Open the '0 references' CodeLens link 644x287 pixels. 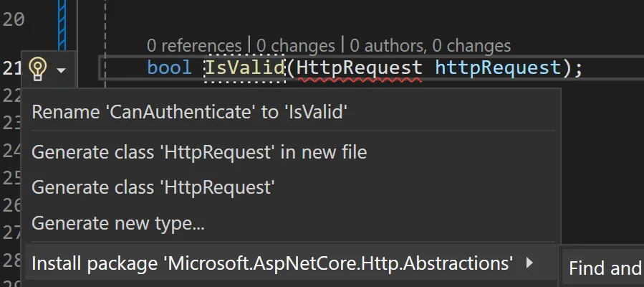[x=194, y=46]
